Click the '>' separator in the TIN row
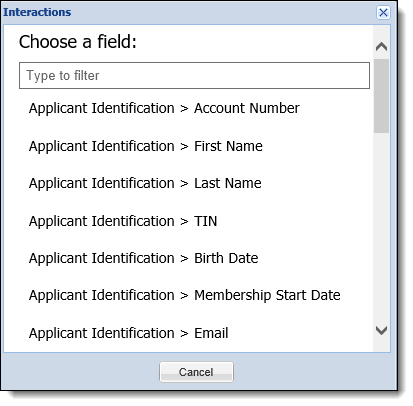 click(184, 222)
